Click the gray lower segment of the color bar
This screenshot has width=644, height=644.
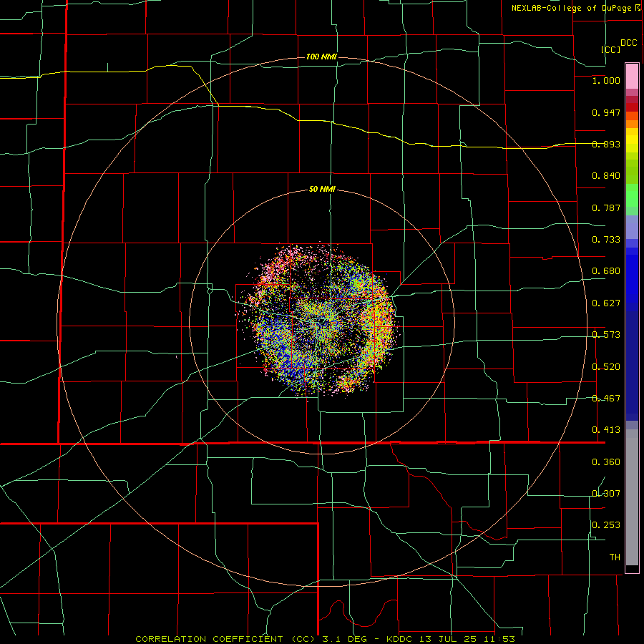click(632, 497)
